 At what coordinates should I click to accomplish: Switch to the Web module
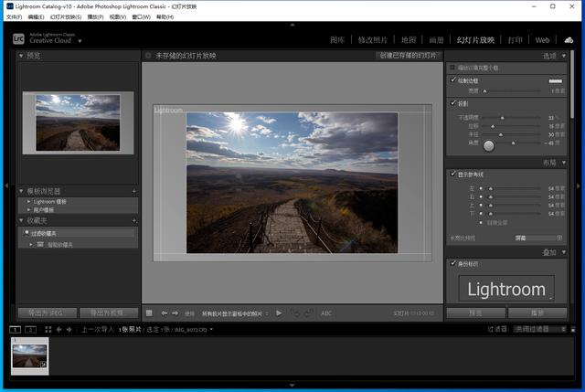[x=542, y=40]
